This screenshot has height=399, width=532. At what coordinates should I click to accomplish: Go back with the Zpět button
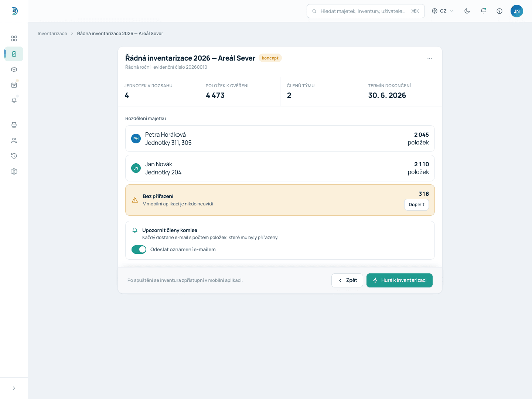347,280
